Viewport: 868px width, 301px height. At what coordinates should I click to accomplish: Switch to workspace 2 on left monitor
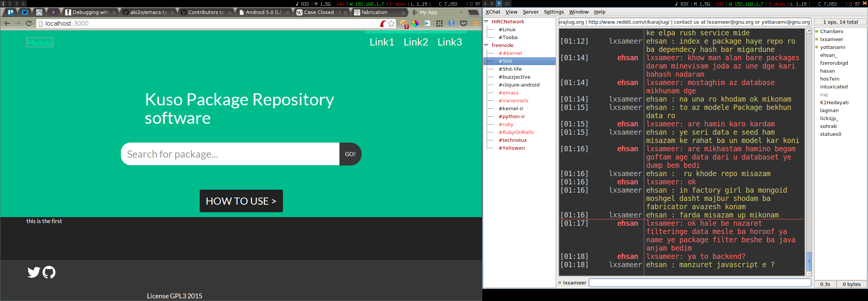(x=10, y=3)
